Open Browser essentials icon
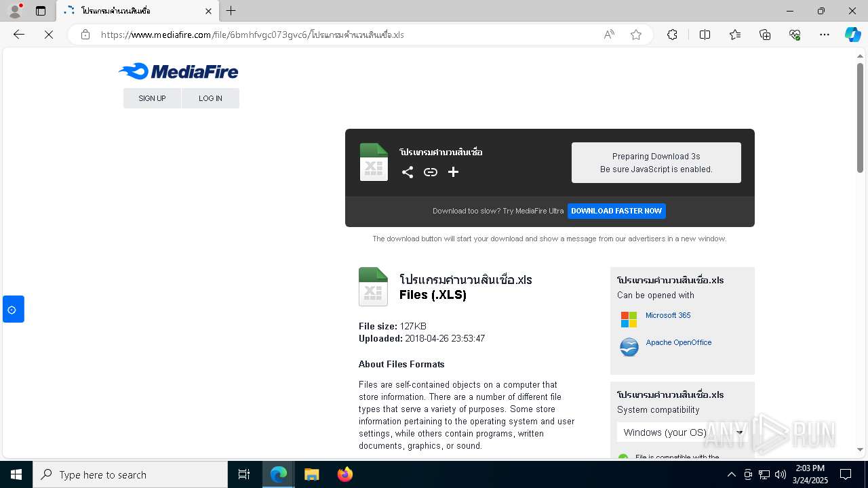The height and width of the screenshot is (488, 868). (795, 35)
